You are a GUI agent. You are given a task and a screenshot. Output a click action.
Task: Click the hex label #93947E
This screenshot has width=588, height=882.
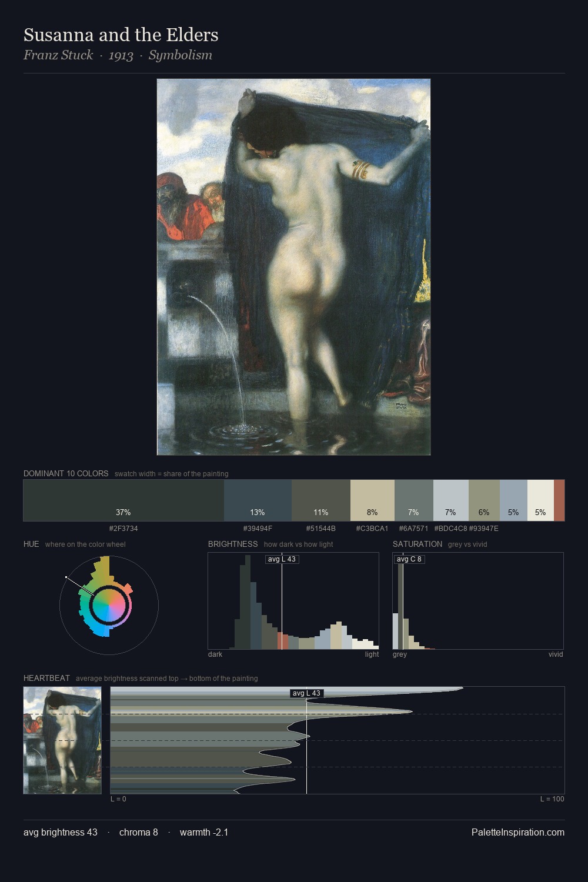tap(483, 529)
